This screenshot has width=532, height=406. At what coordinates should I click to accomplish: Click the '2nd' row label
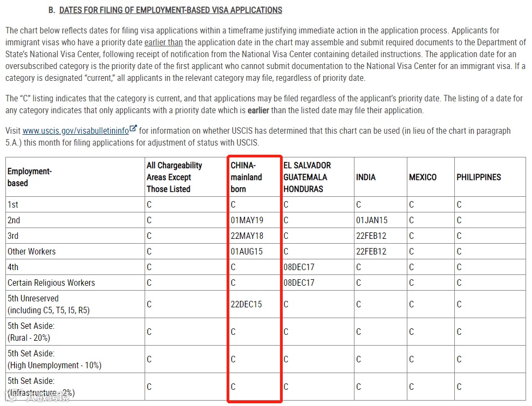coord(14,220)
